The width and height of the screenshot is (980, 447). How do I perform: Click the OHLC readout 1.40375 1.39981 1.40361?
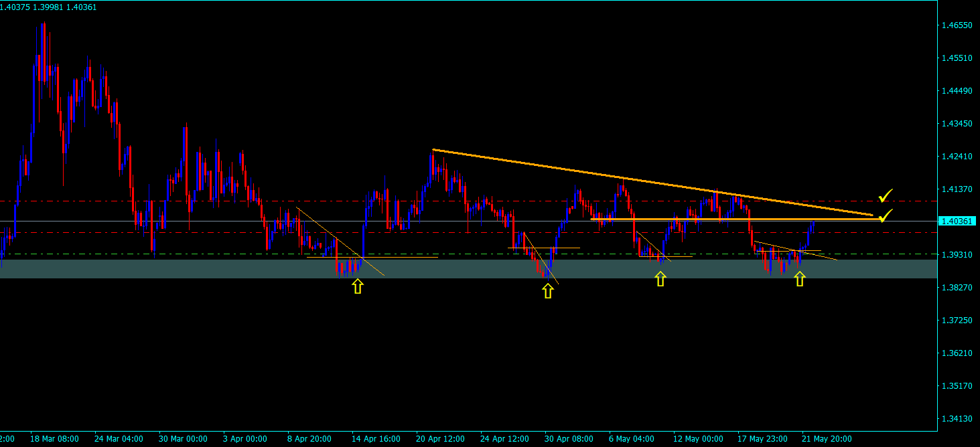tap(49, 7)
